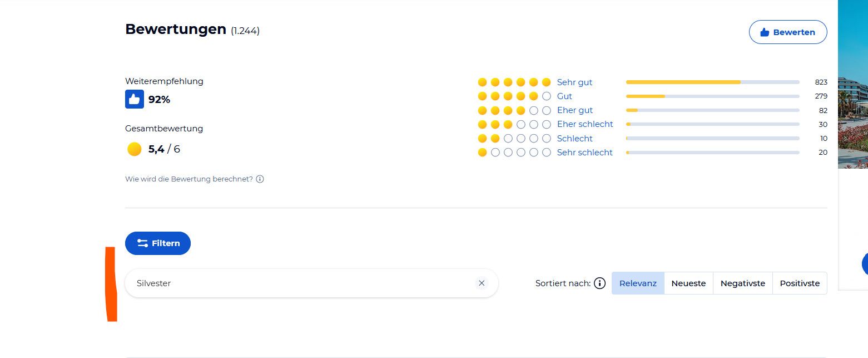Screen dimensions: 868x358
Task: Click the info icon beside 'Wie wird die Bewertung berechnet?'
Action: point(260,179)
